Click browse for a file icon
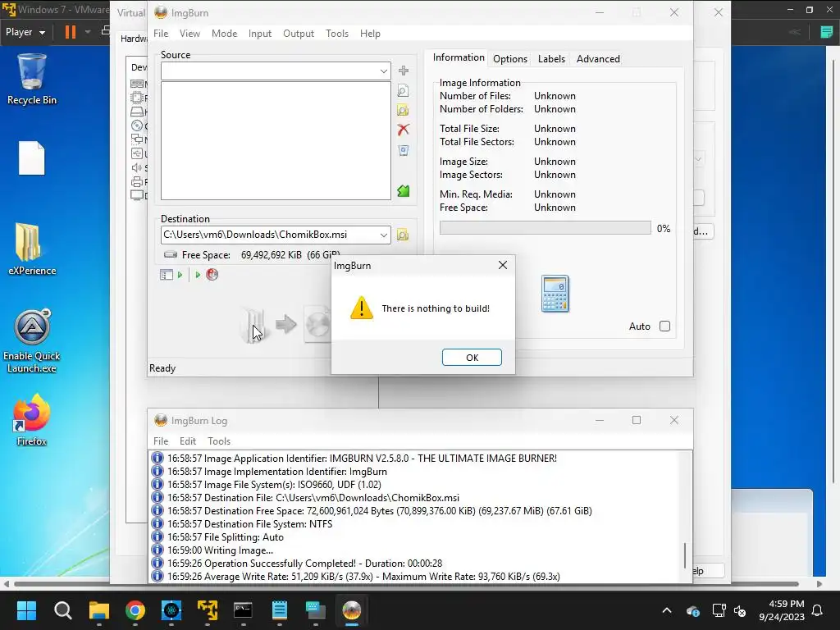Image resolution: width=840 pixels, height=630 pixels. tap(404, 90)
